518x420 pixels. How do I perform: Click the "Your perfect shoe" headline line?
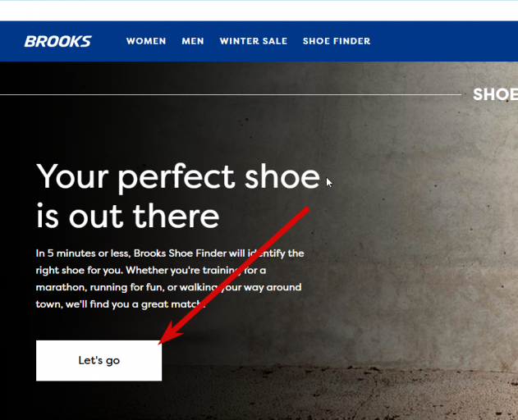tap(178, 177)
